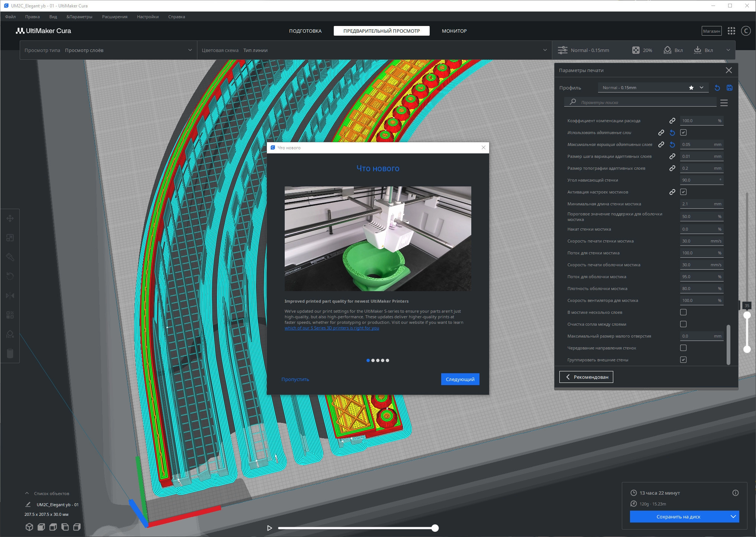Viewport: 756px width, 537px height.
Task: Click the print time info icon
Action: click(x=735, y=493)
